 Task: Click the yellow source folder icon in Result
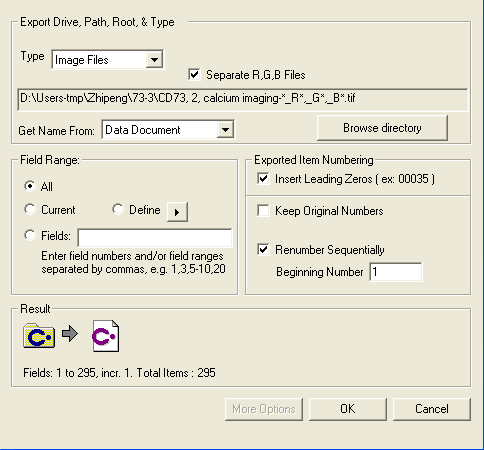point(39,336)
